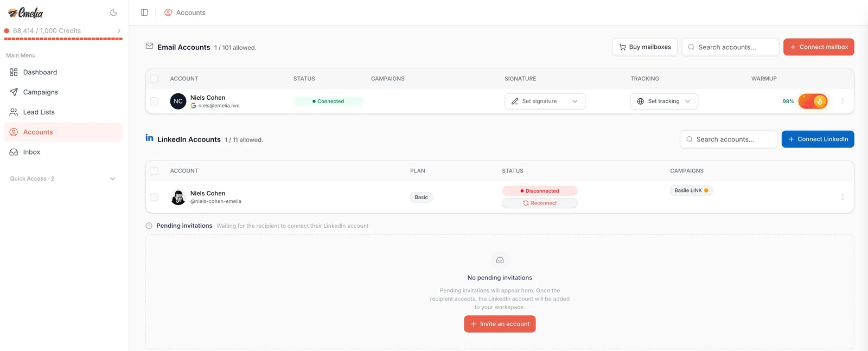
Task: Check Niels Cohen email account checkbox
Action: click(x=154, y=101)
